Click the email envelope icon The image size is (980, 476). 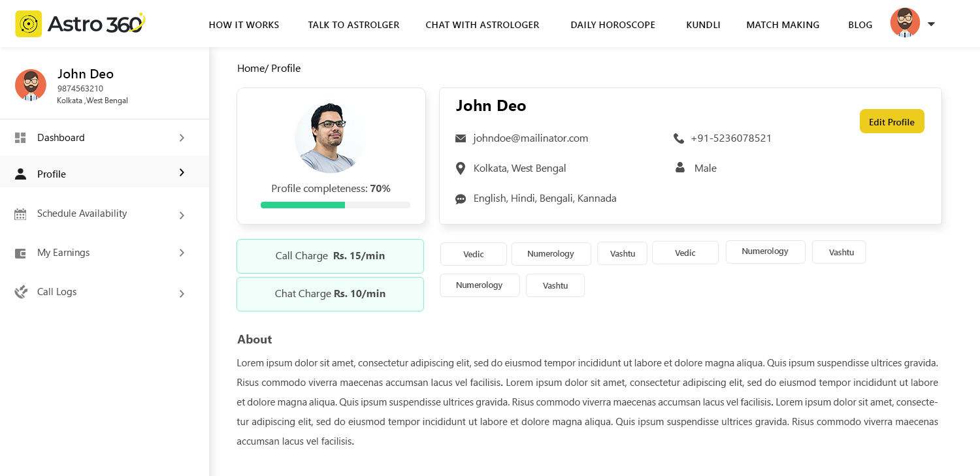point(461,138)
